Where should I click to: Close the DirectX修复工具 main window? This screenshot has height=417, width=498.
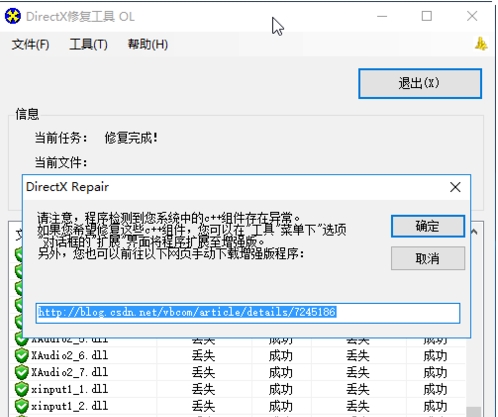tap(472, 16)
